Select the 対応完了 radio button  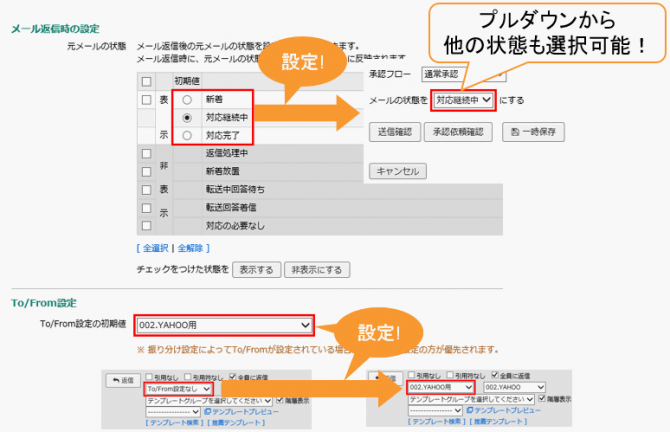click(187, 135)
